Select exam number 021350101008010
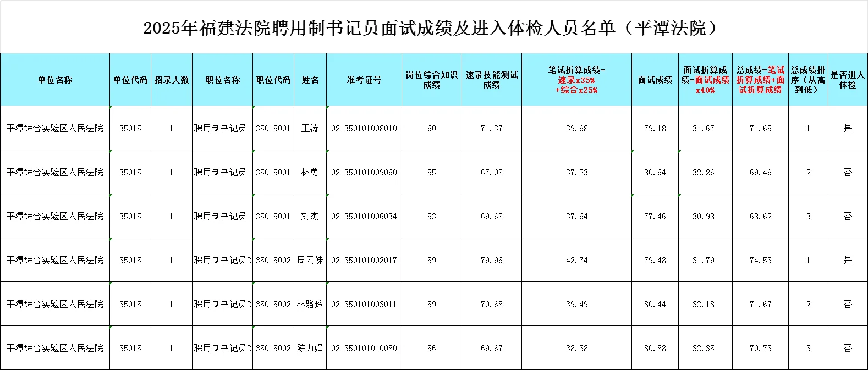This screenshot has width=868, height=370. tap(364, 128)
